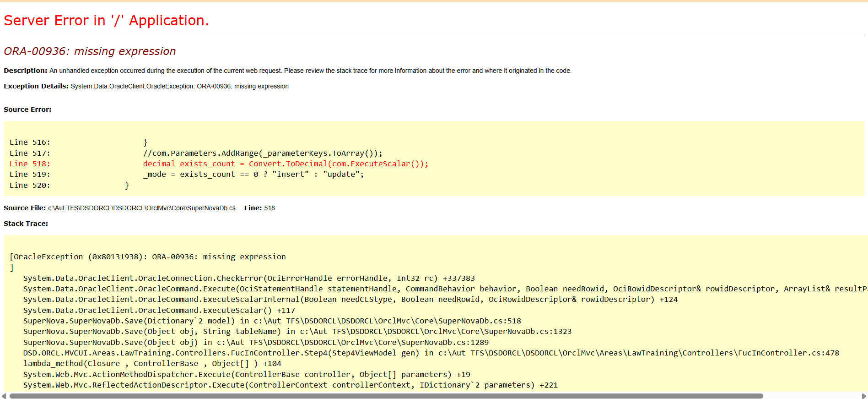
Task: Click the bold "Description:" label
Action: point(25,71)
